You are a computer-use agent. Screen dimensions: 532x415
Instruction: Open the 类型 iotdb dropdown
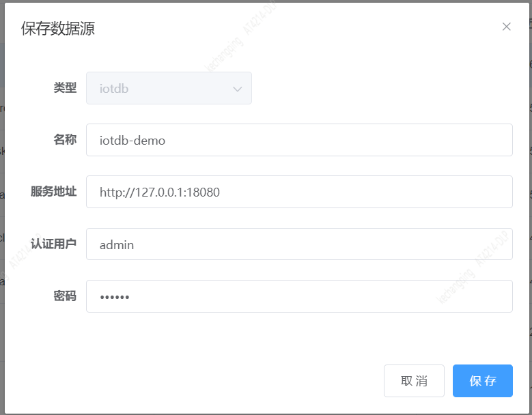(169, 88)
